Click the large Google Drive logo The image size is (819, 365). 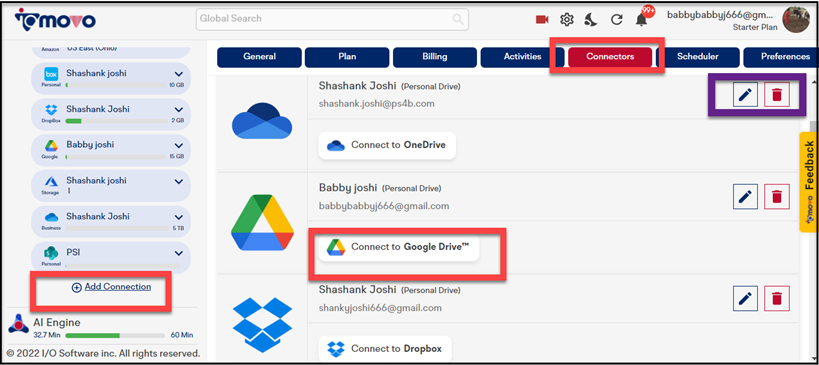(262, 222)
